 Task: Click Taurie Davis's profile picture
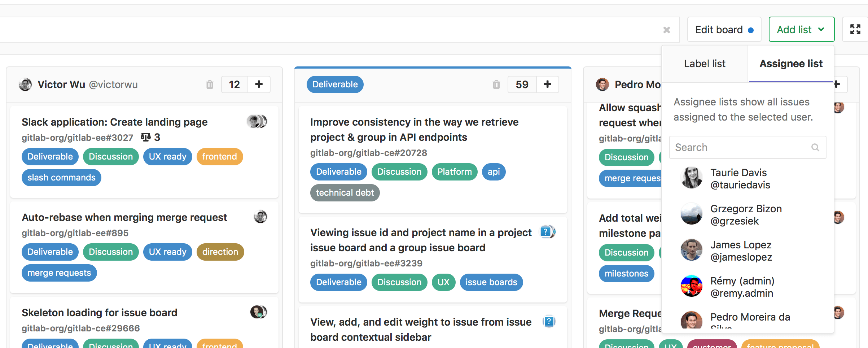pos(691,178)
